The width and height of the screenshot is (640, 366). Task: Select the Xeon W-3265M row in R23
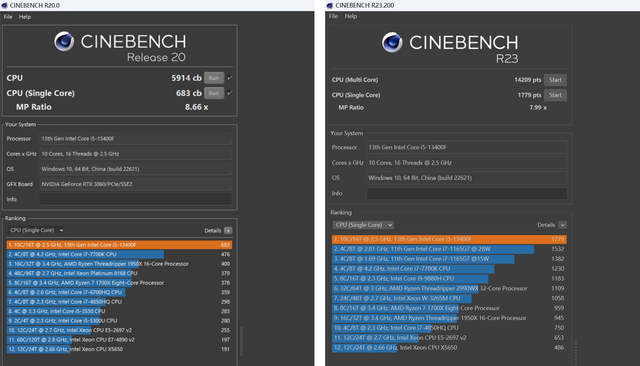click(449, 298)
